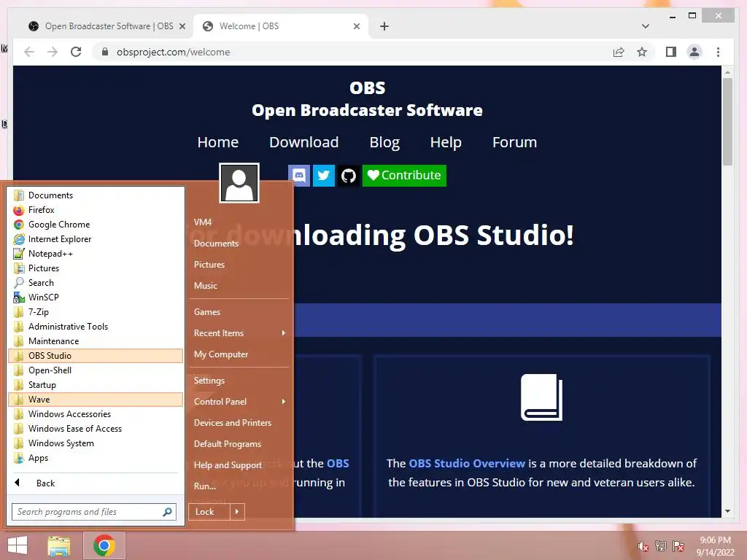Click the Windows Start button
The image size is (747, 560).
pos(18,545)
